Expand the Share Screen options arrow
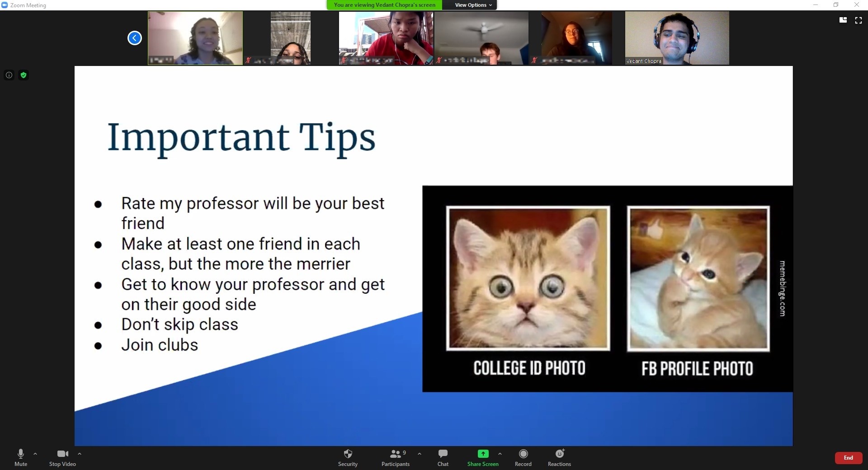868x470 pixels. pos(500,454)
